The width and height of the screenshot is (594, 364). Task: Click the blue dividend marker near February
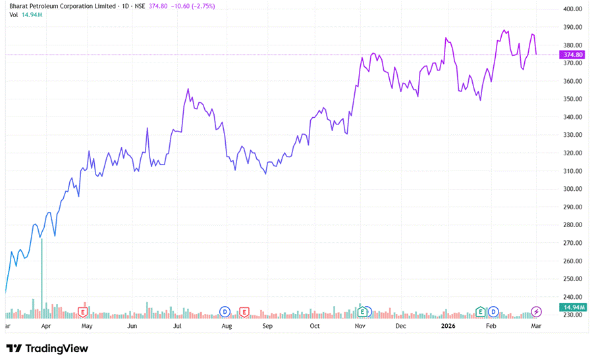493,311
